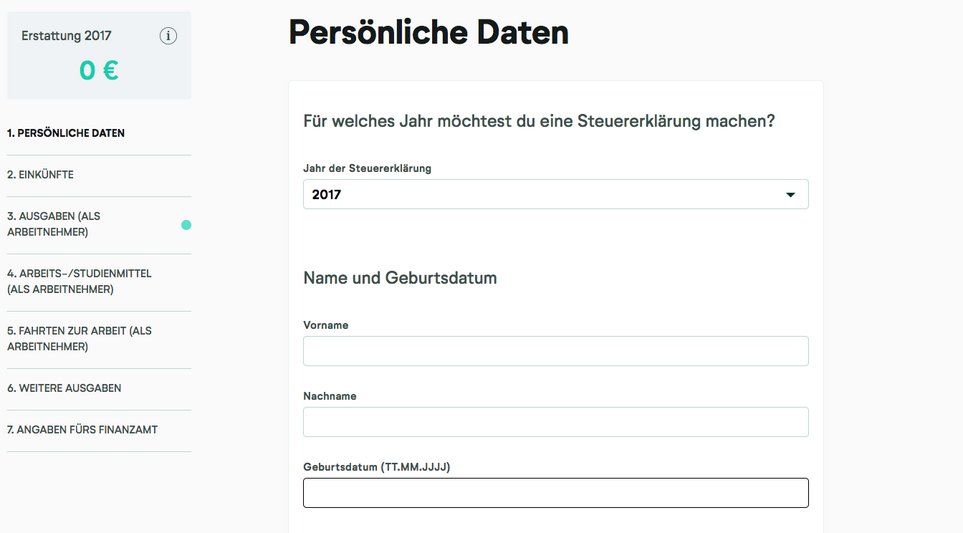
Task: Select the Geburtsdatum date field
Action: pyautogui.click(x=556, y=493)
